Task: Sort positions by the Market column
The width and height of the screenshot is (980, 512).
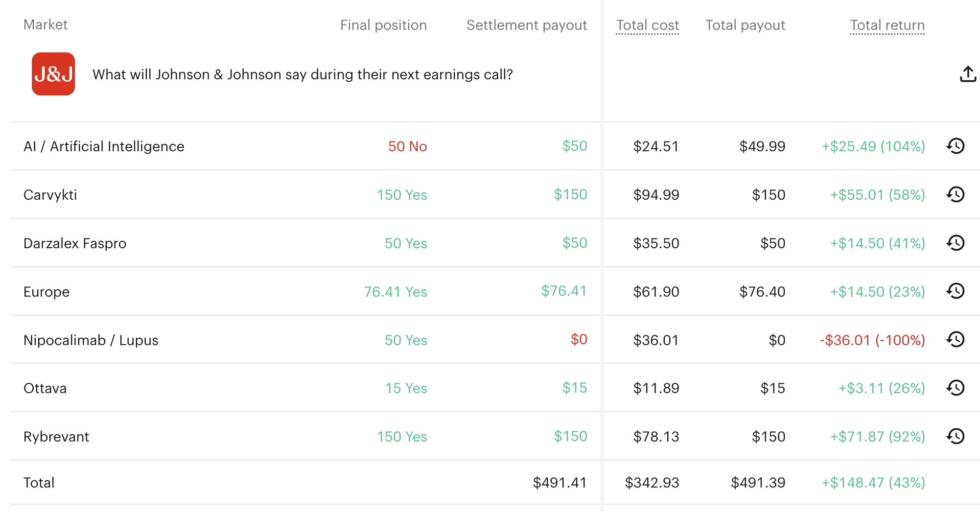Action: [46, 24]
